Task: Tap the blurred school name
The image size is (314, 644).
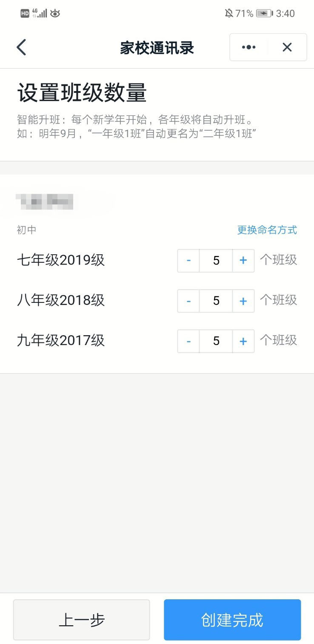Action: click(x=45, y=201)
